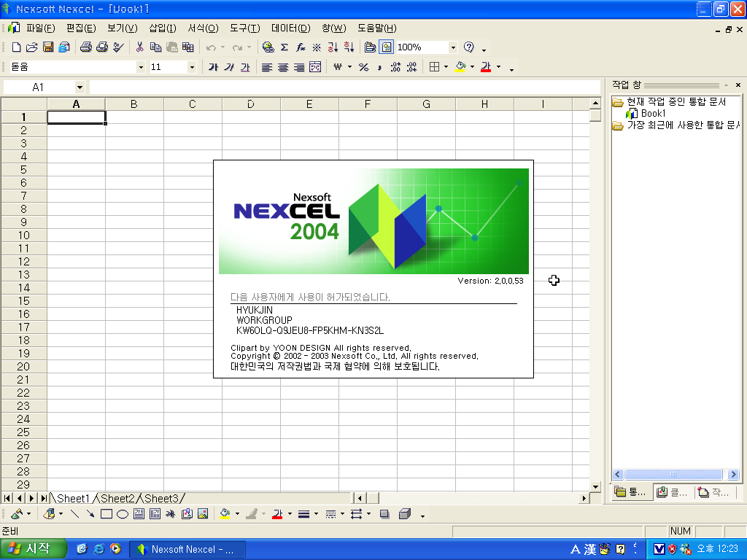The height and width of the screenshot is (560, 747).
Task: Select the Rectangle drawing tool
Action: click(x=107, y=514)
